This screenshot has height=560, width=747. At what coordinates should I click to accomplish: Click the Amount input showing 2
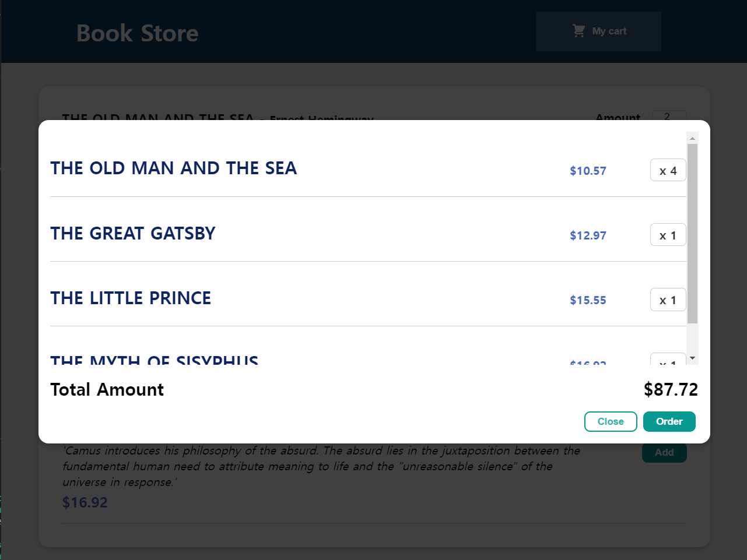[669, 117]
